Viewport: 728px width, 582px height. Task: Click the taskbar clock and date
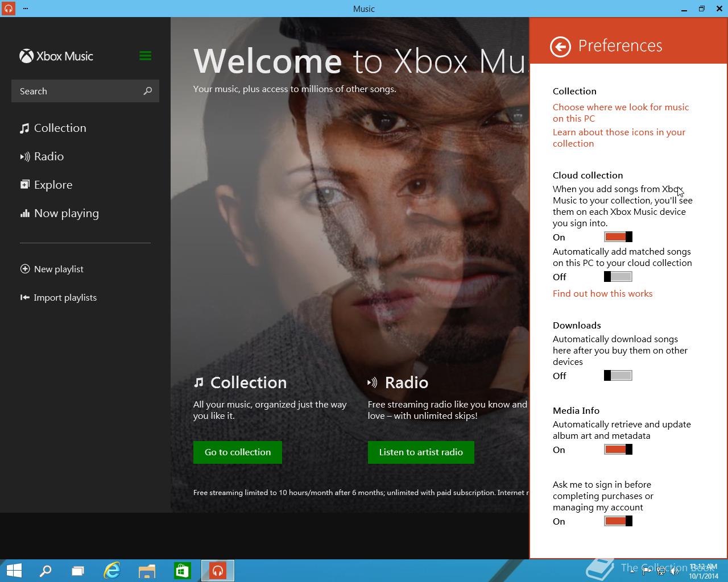pyautogui.click(x=703, y=571)
